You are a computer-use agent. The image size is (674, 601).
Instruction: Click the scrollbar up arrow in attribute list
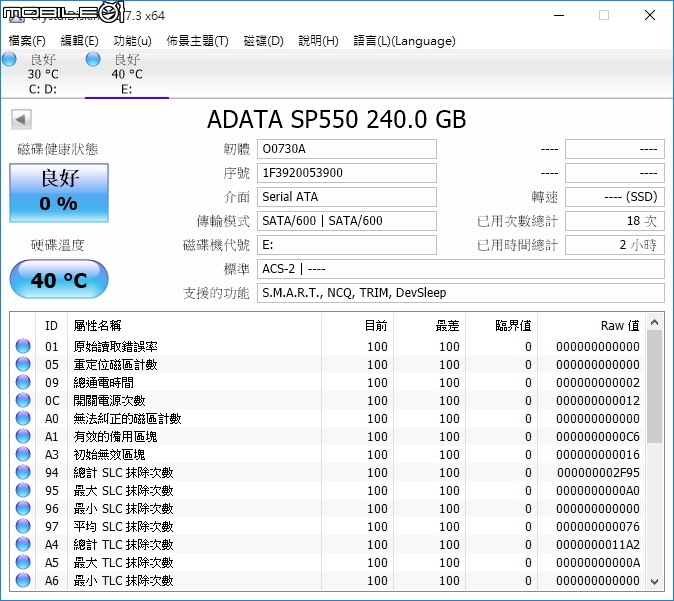point(655,322)
